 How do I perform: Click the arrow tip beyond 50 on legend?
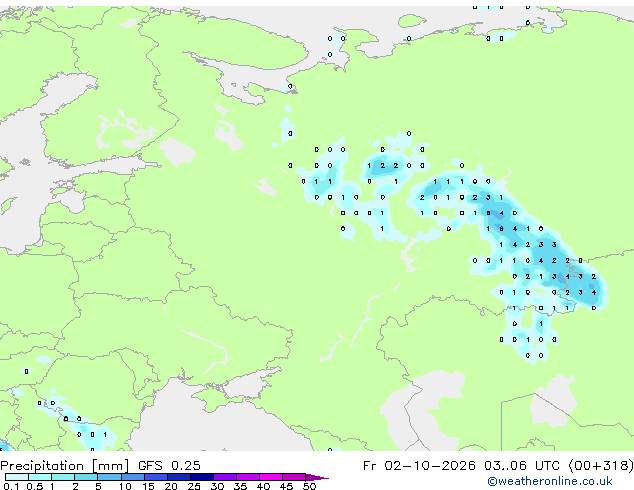click(x=318, y=477)
